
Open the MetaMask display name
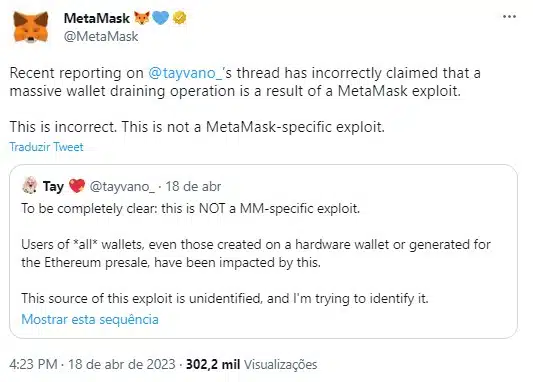[97, 18]
